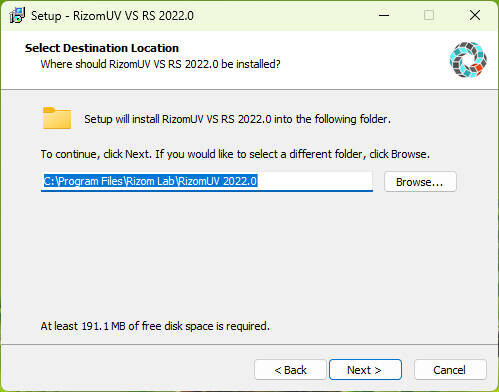Click the highlighted install path text

point(151,181)
